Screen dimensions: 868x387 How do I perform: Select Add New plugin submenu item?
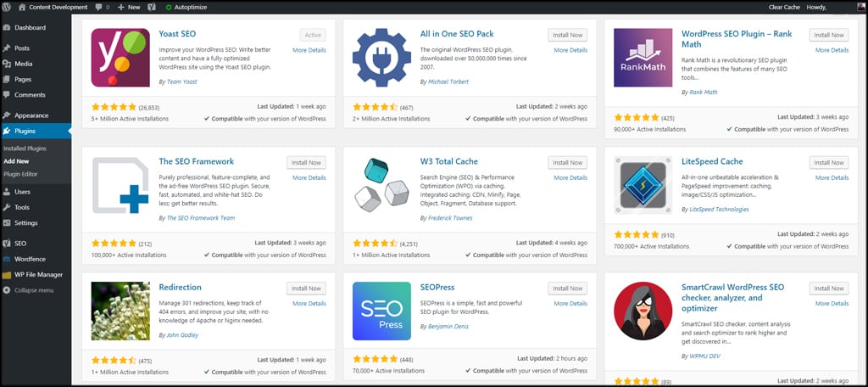pos(16,161)
